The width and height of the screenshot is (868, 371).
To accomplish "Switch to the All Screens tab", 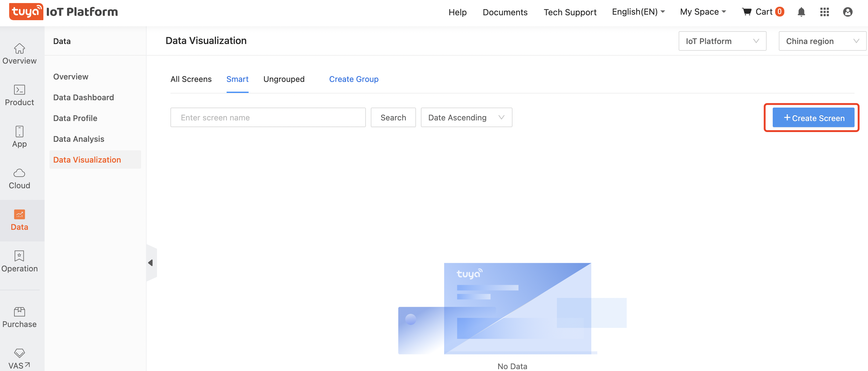I will (191, 79).
